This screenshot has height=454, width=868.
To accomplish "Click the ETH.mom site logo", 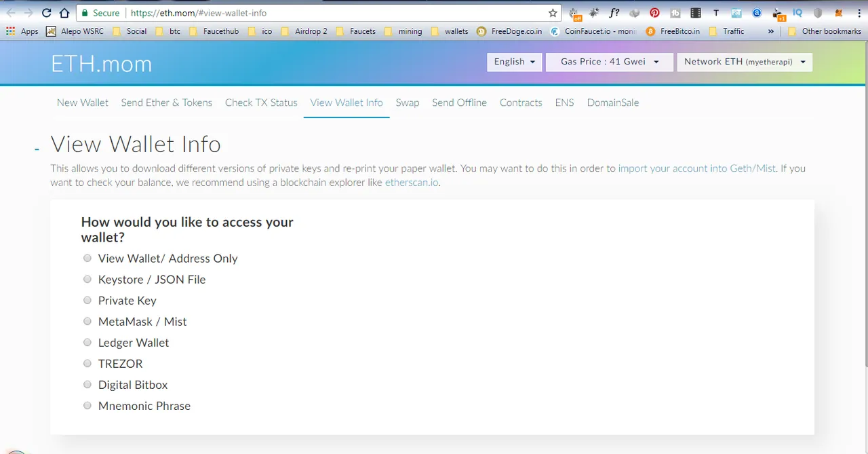I will [x=102, y=63].
